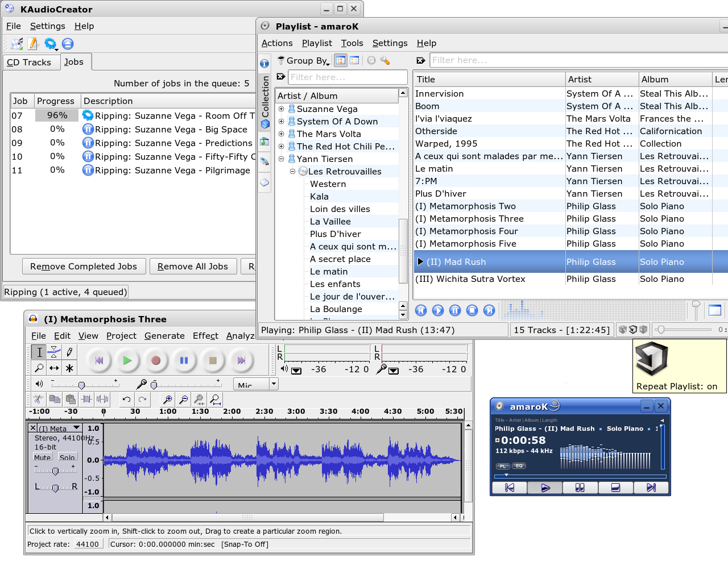The width and height of the screenshot is (728, 582).
Task: Click Audacity's Trim outside selection icon
Action: coord(86,399)
